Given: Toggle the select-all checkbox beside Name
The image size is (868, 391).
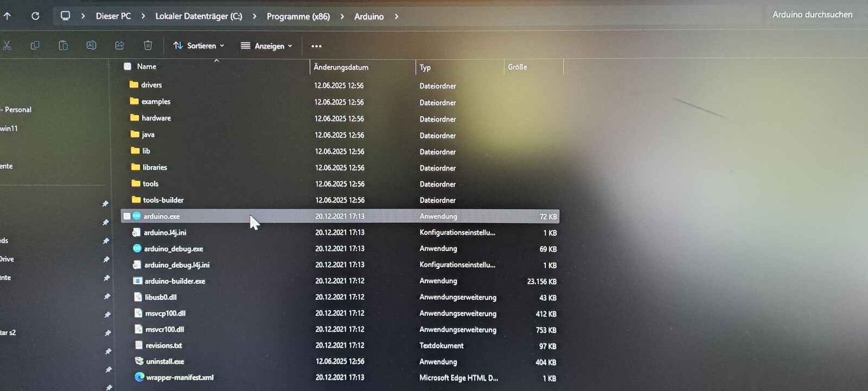Looking at the screenshot, I should coord(127,66).
